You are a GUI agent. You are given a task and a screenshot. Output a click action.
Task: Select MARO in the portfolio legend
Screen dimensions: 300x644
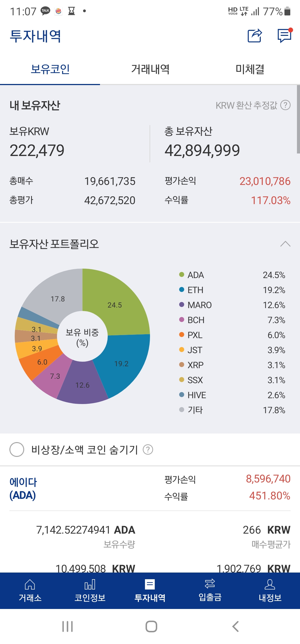pos(199,305)
